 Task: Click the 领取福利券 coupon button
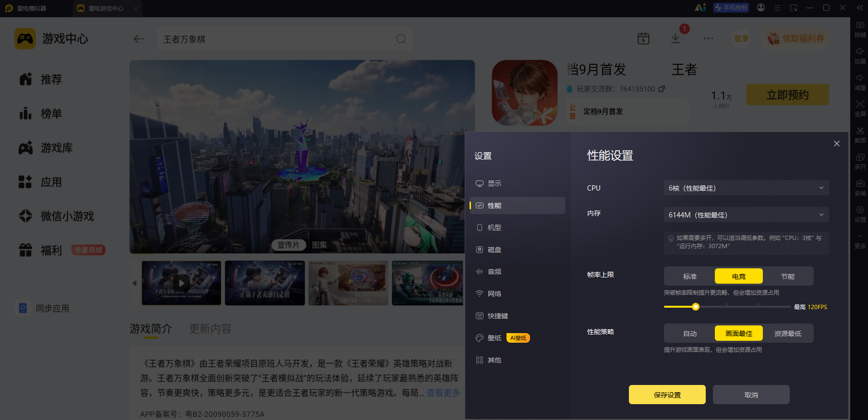point(796,38)
